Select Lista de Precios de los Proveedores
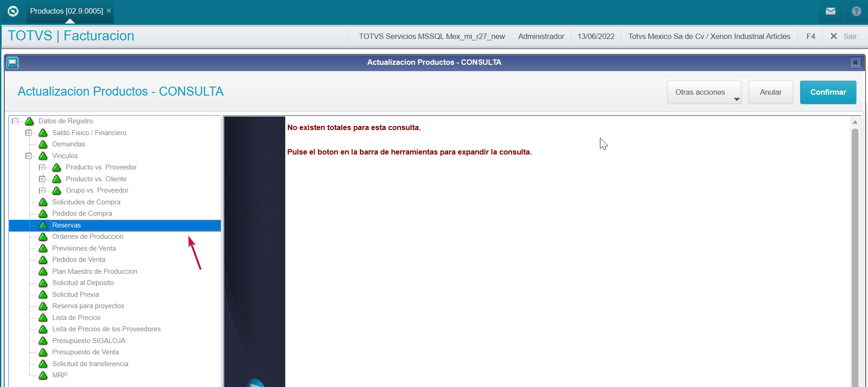 tap(106, 329)
